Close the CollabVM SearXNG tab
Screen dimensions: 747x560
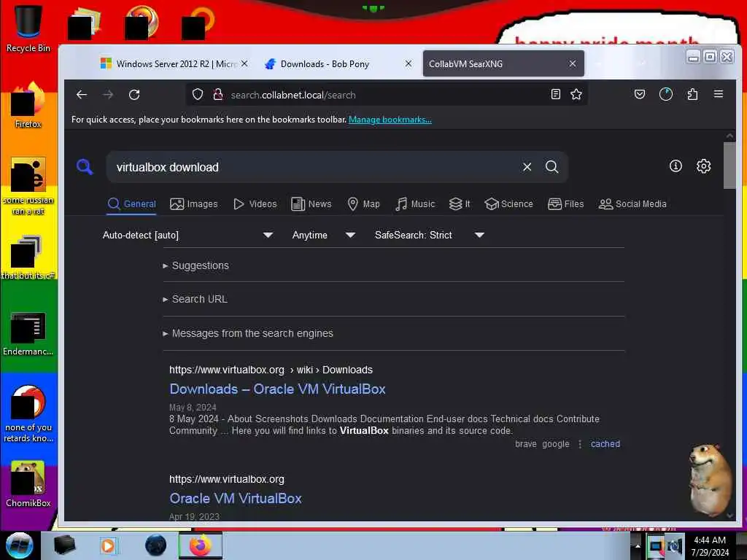(x=573, y=63)
